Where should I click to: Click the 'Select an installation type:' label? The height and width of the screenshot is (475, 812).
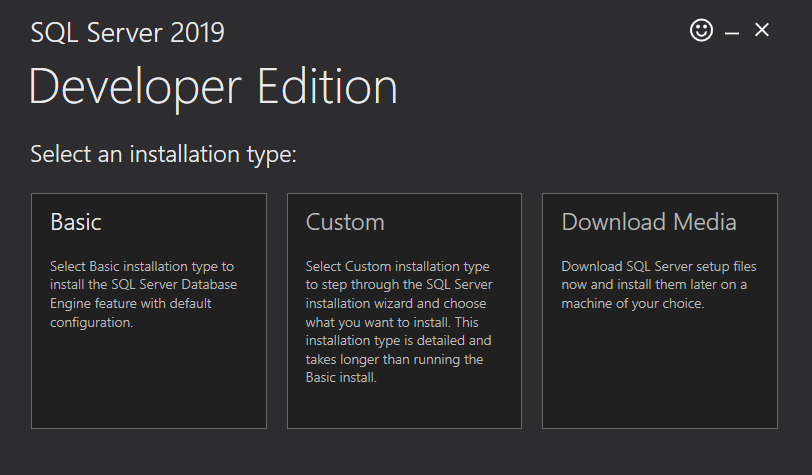[x=164, y=154]
